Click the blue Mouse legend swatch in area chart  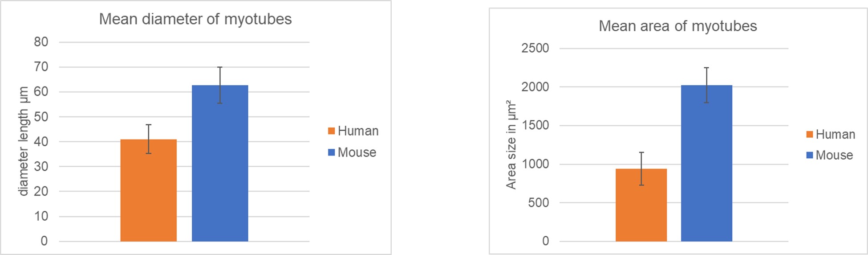(810, 156)
